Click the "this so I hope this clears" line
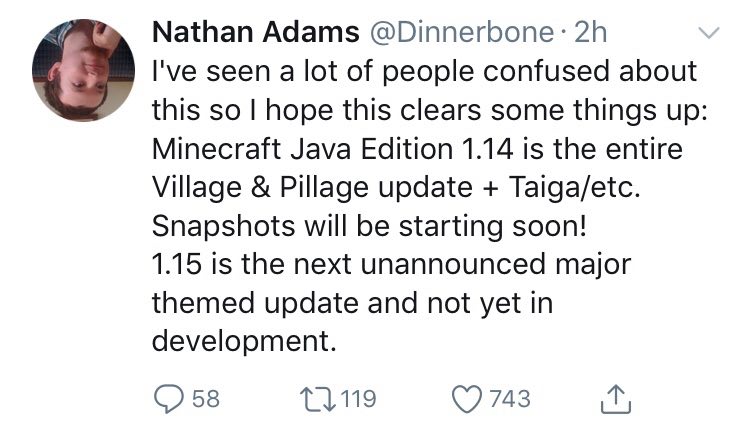The height and width of the screenshot is (430, 750). (x=429, y=111)
